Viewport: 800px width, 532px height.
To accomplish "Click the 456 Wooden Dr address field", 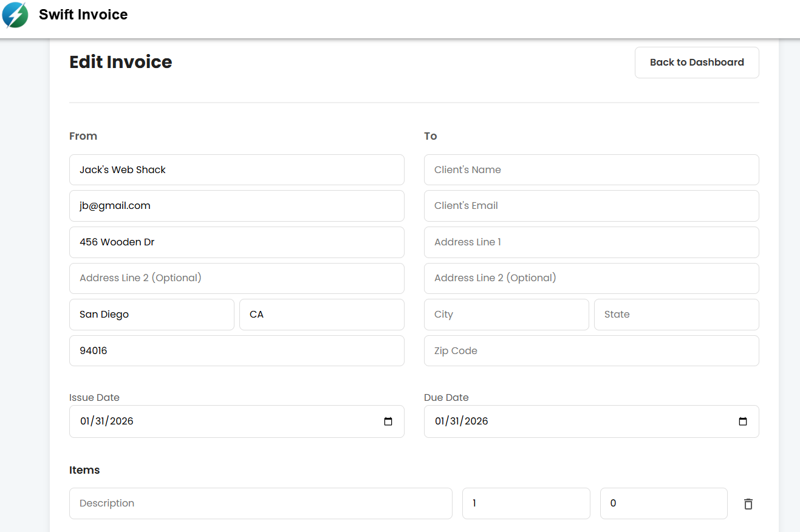I will [237, 242].
